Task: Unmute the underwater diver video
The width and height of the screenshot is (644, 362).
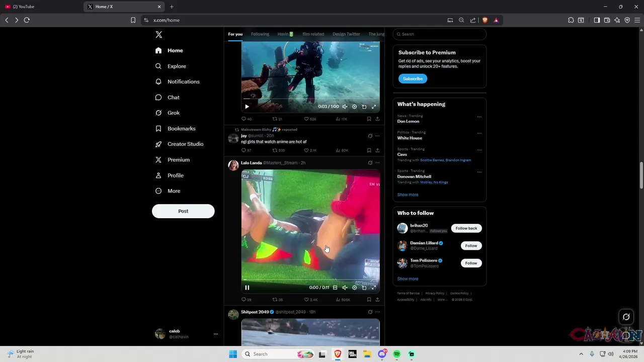Action: click(x=345, y=107)
